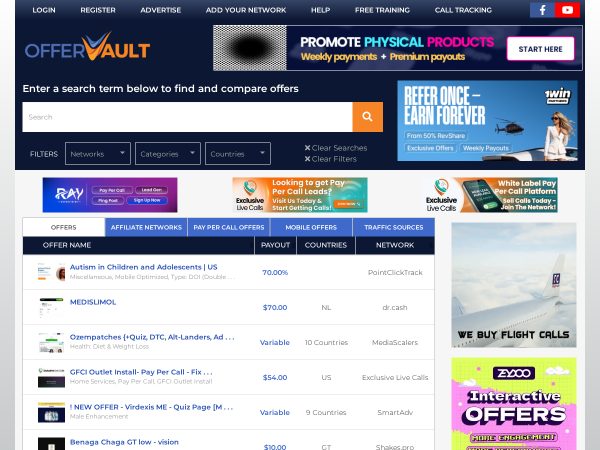This screenshot has width=600, height=450.
Task: Open the Ozempatches offer link
Action: [152, 337]
